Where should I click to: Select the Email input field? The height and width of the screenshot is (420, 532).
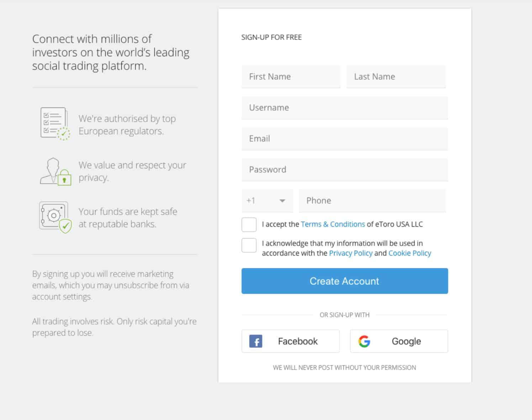coord(344,138)
